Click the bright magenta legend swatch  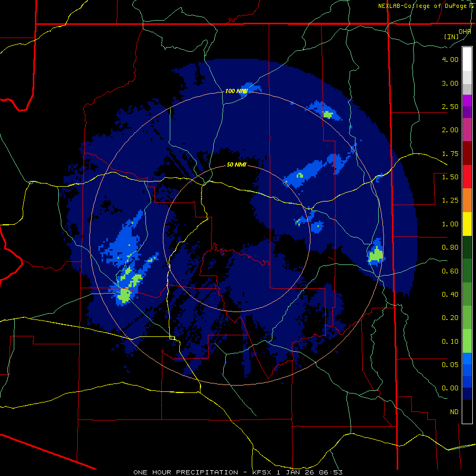pos(467,100)
